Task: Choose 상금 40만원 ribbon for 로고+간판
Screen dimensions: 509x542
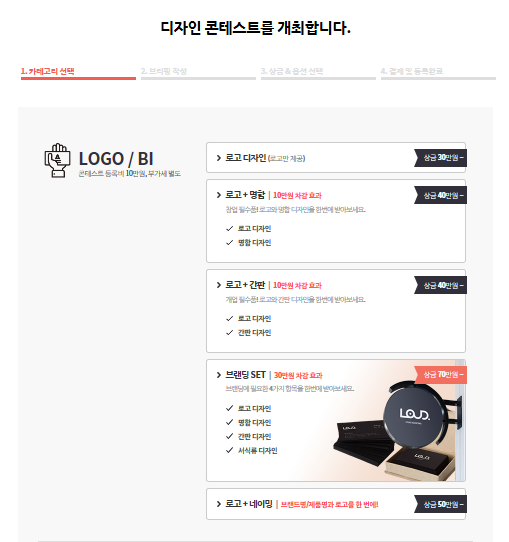Action: pos(441,285)
